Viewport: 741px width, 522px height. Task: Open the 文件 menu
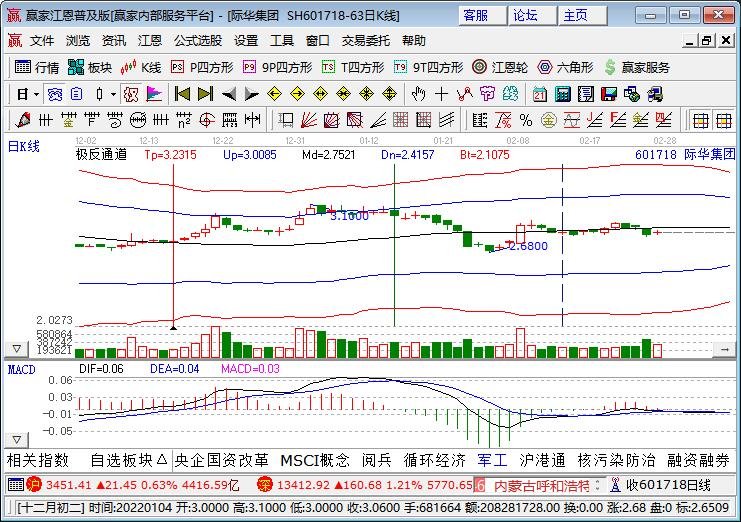pos(42,41)
